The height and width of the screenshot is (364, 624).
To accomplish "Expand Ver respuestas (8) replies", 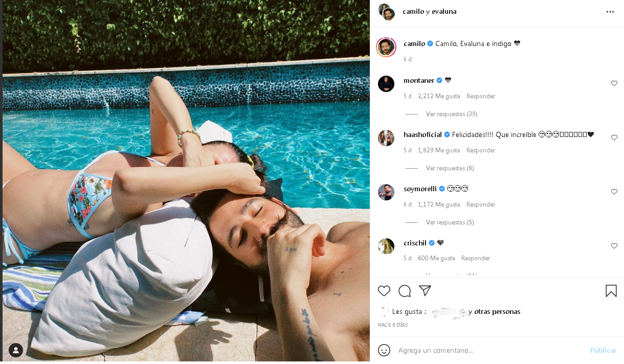I will coord(450,168).
